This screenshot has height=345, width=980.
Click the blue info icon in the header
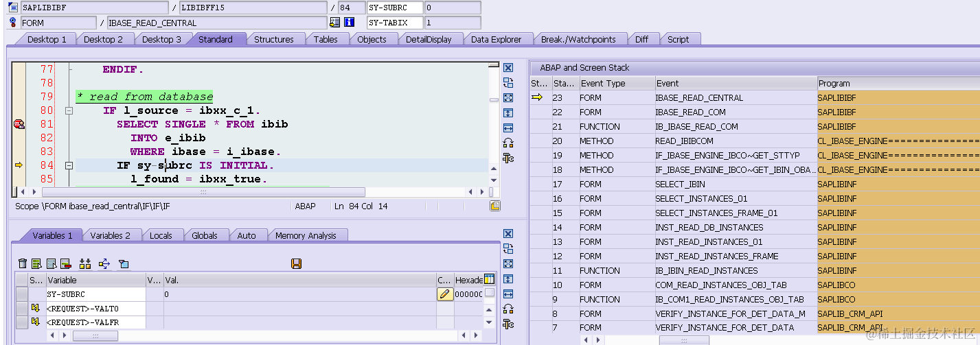(349, 23)
